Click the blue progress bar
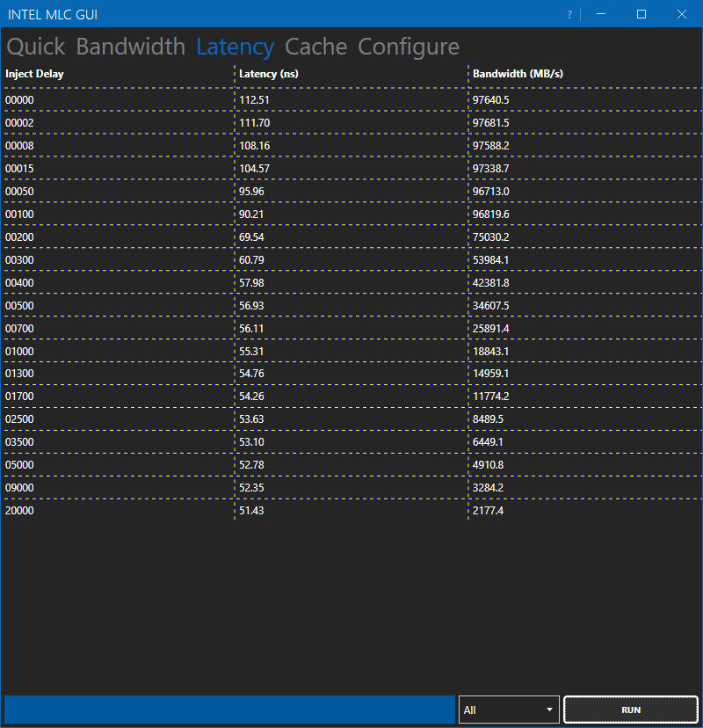The width and height of the screenshot is (703, 728). coord(229,710)
